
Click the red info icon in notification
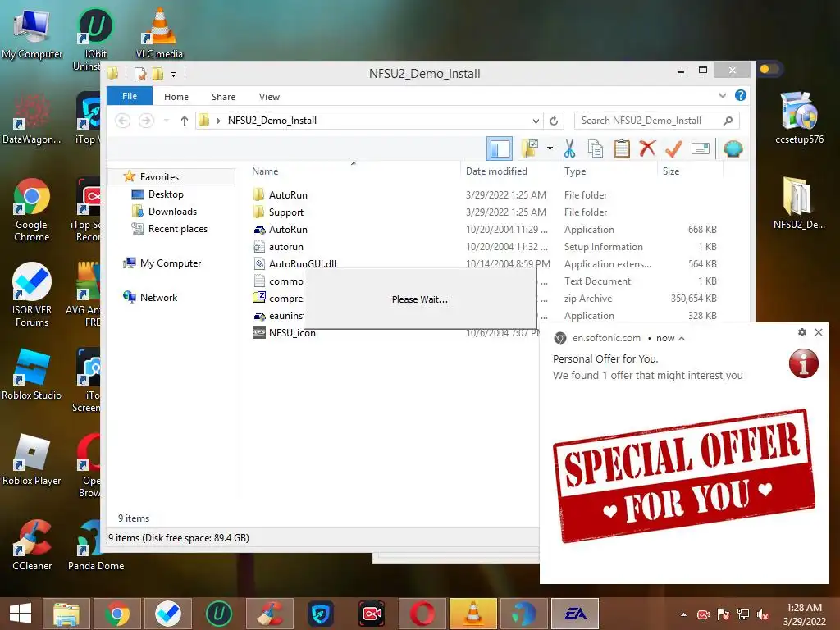804,363
